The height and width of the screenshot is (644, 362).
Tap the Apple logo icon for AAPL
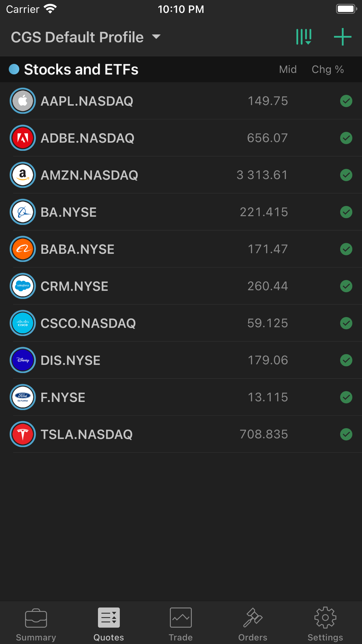(x=23, y=101)
